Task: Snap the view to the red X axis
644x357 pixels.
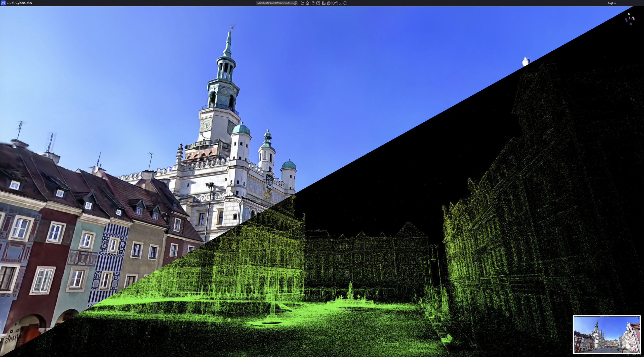Action: coord(634,19)
